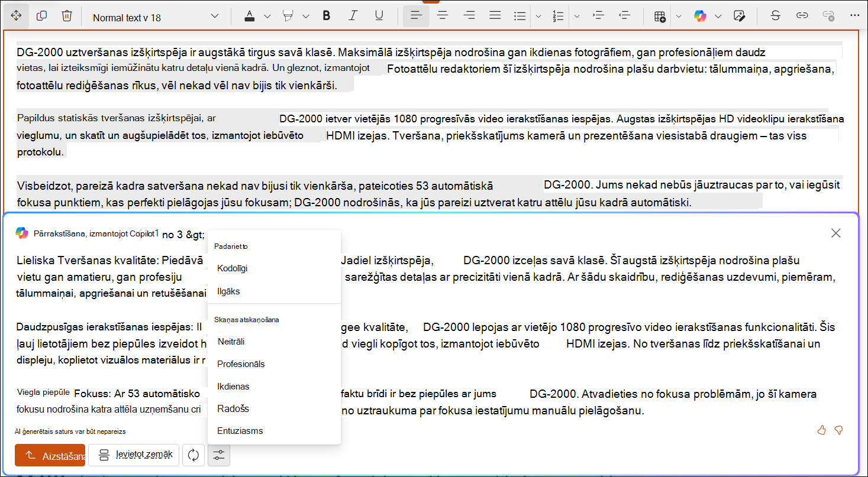
Task: Click the trash delete icon
Action: (x=67, y=16)
